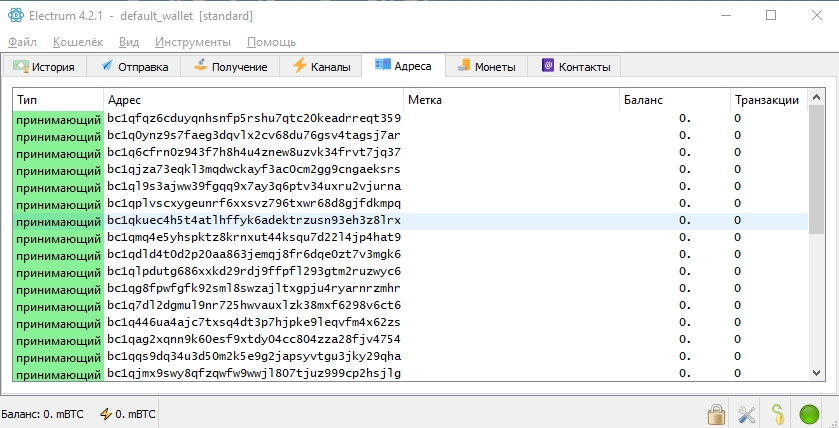
Task: Select address bc1qg8fpwfgfk92sml8swzajltxgpju4ryarnrzmhr
Action: click(254, 288)
